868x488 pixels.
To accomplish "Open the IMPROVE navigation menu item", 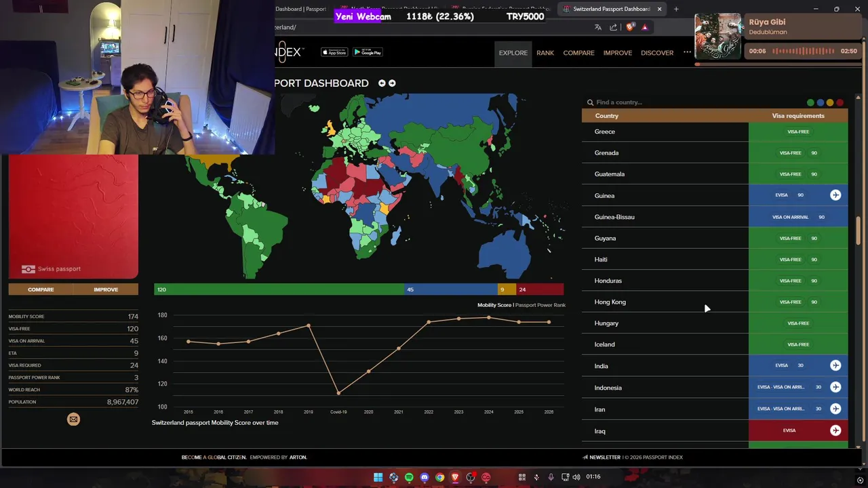I will (x=618, y=53).
